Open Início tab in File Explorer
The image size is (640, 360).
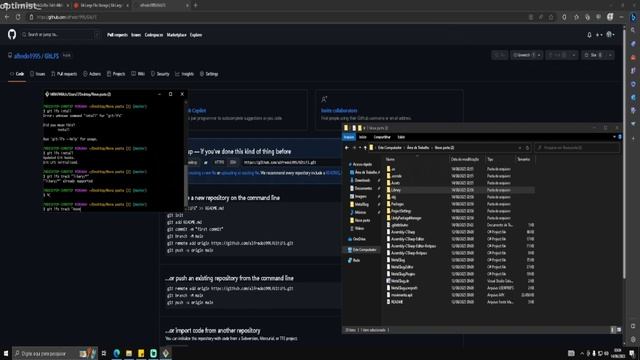[362, 137]
